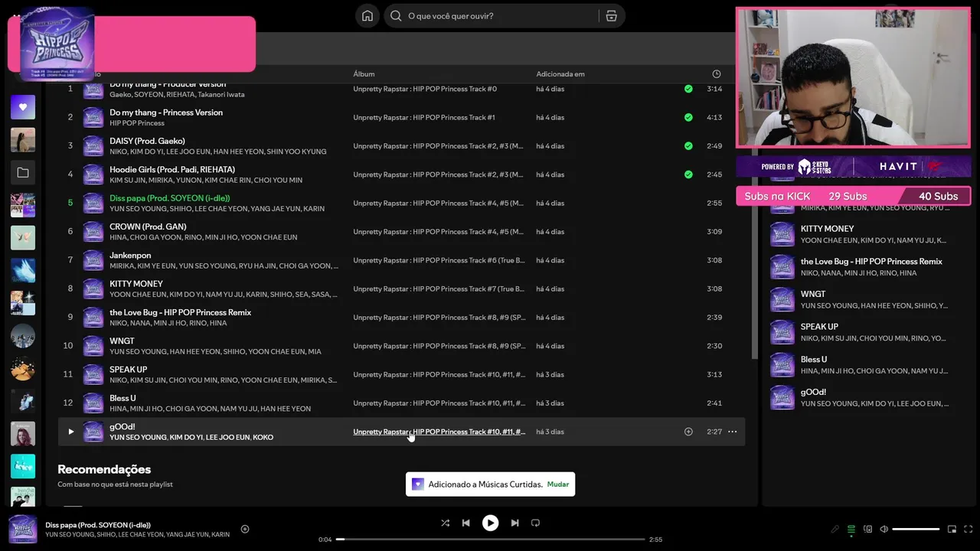Viewport: 980px width, 551px height.
Task: Open lyrics with the microphone icon
Action: (x=835, y=529)
